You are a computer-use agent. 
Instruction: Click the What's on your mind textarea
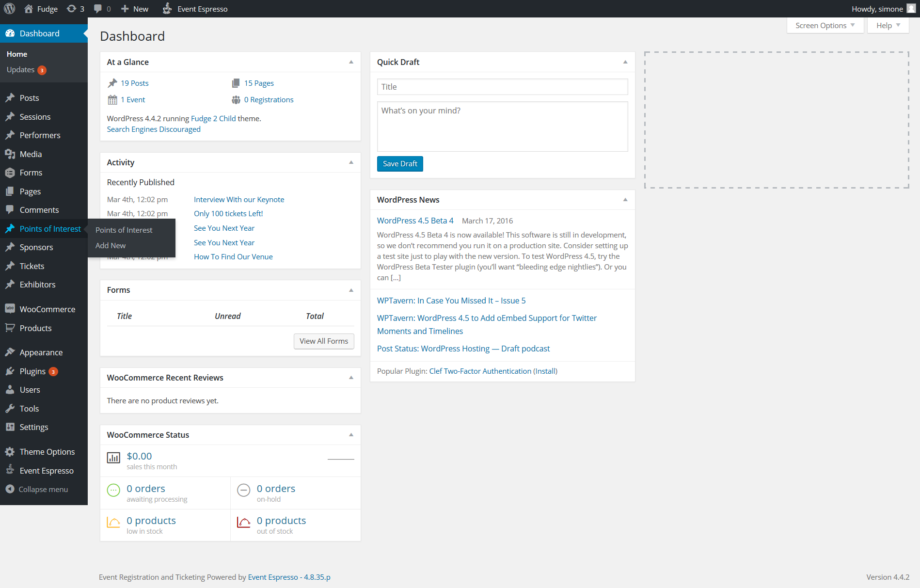click(x=502, y=127)
